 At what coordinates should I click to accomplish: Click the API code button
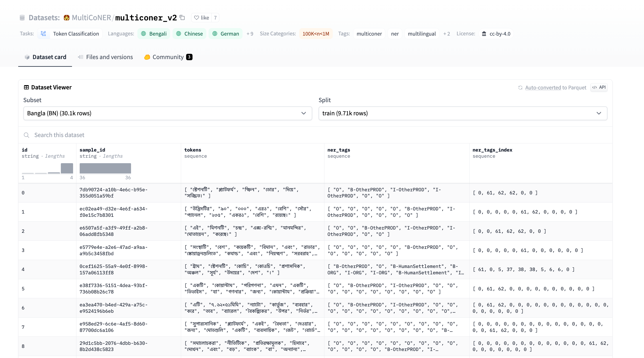(x=599, y=87)
